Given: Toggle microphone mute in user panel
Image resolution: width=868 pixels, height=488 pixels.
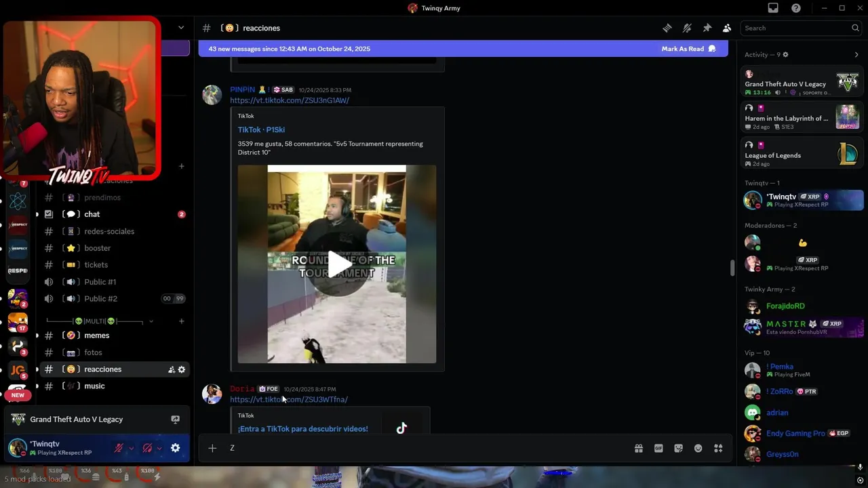Looking at the screenshot, I should point(119,448).
